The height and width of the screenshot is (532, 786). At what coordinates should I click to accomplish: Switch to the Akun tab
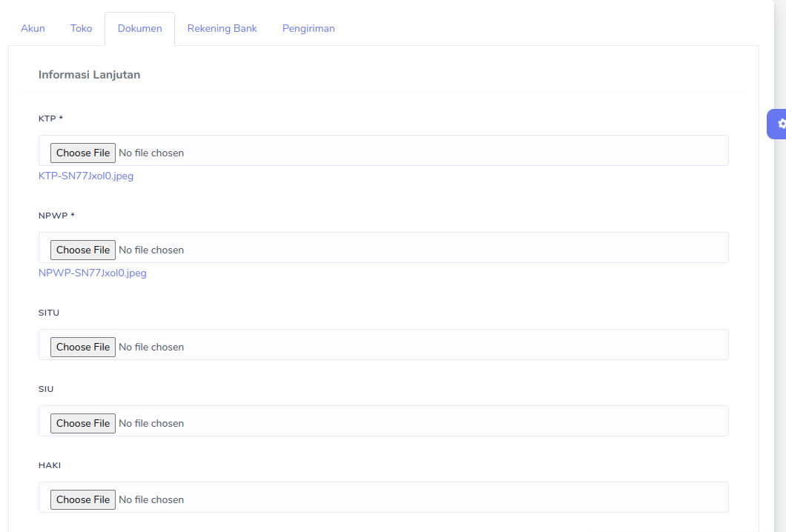[33, 29]
